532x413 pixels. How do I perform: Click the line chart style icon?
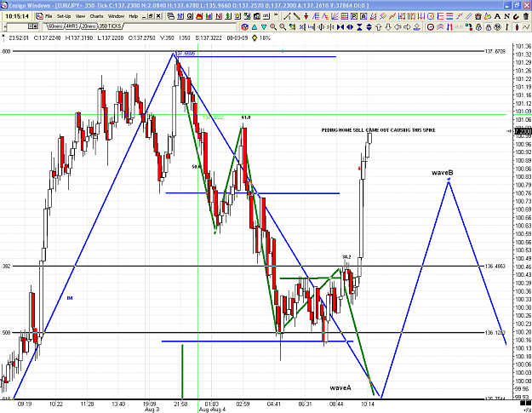click(x=526, y=26)
